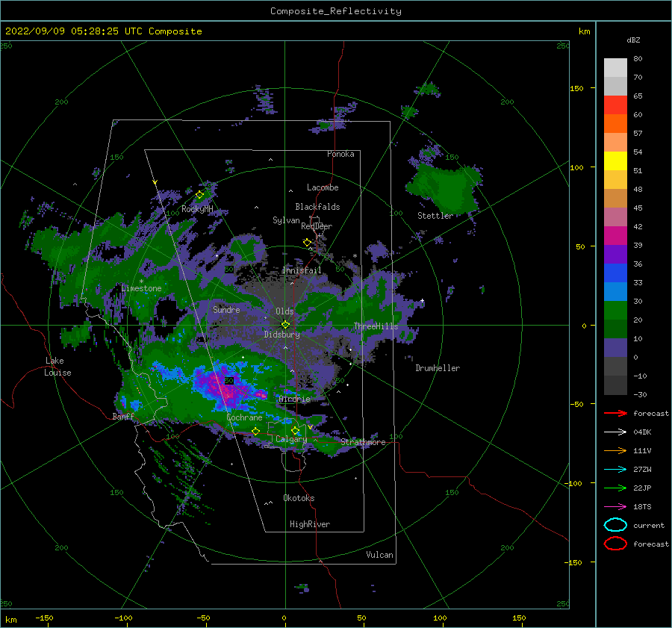Click the yellow diamond marker near RedDeer
672x628 pixels.
click(x=308, y=243)
